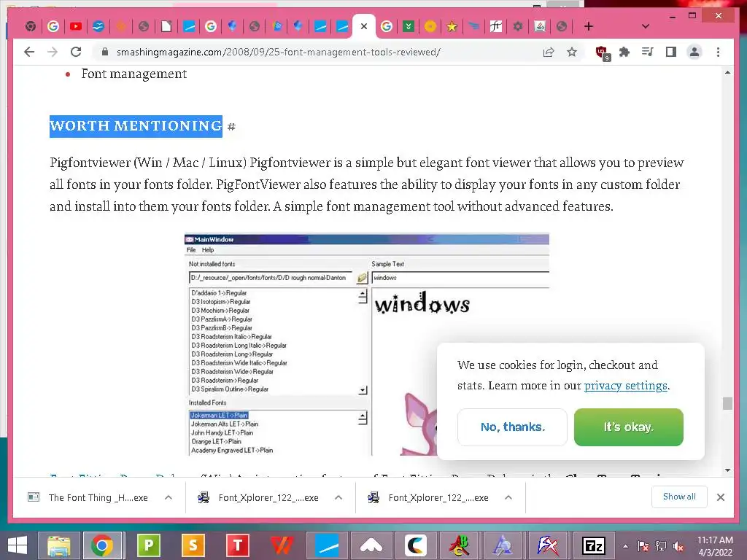Toggle the Chrome side panel
Screen dimensions: 747x560
point(671,52)
